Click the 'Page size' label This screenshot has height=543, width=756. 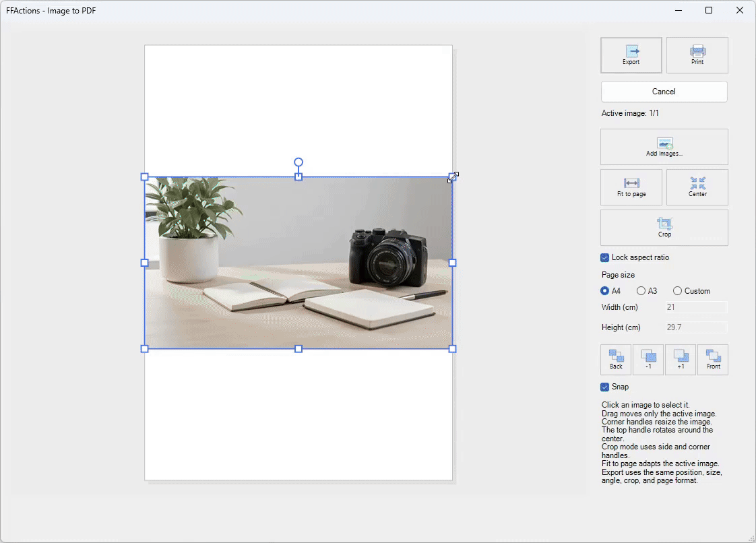pos(618,275)
